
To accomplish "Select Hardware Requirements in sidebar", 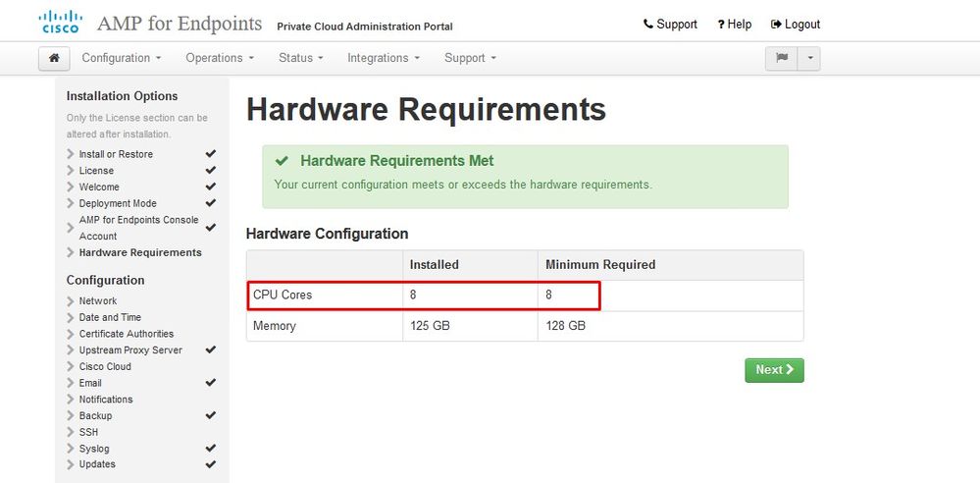I will [x=140, y=252].
